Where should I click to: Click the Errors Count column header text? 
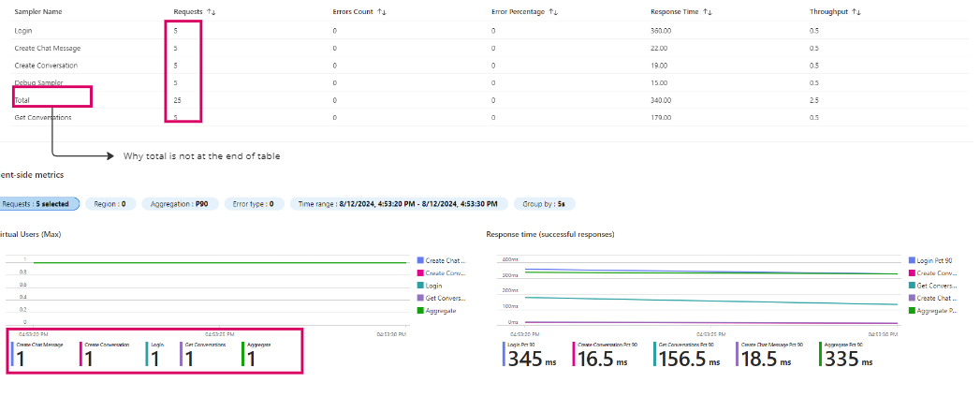click(x=353, y=12)
